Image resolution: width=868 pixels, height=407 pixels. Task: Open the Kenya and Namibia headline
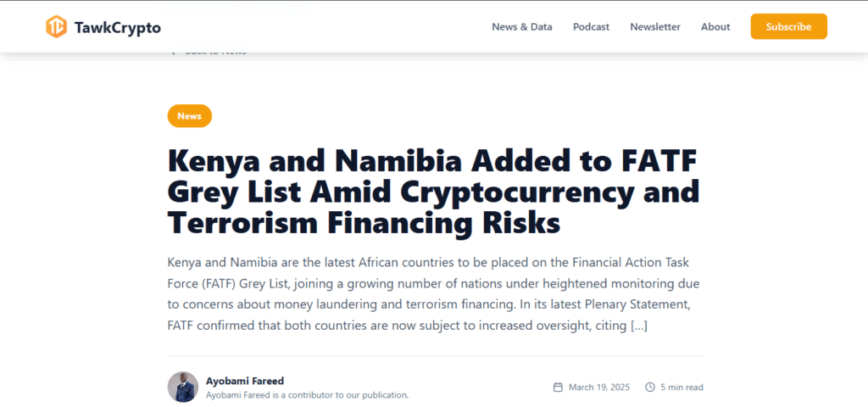tap(433, 191)
